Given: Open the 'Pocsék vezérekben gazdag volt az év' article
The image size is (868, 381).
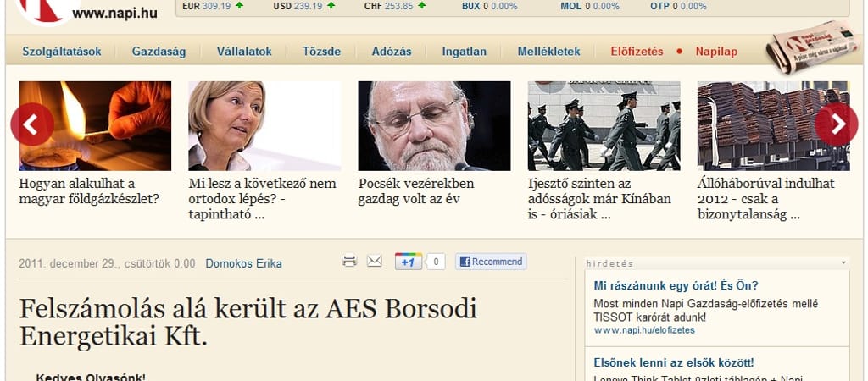Looking at the screenshot, I should click(416, 190).
